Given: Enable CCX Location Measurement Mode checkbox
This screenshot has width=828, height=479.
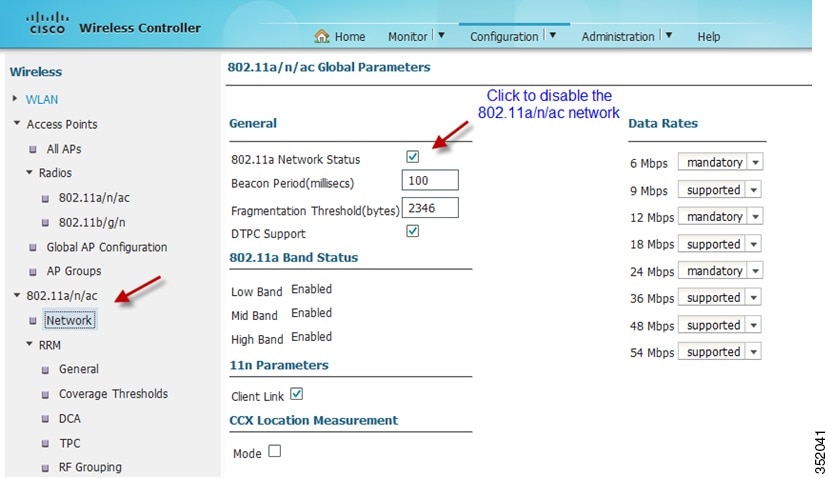Looking at the screenshot, I should pyautogui.click(x=275, y=451).
